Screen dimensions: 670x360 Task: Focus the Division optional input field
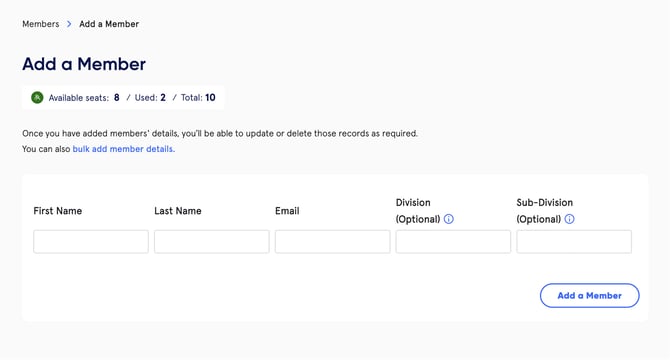[453, 242]
